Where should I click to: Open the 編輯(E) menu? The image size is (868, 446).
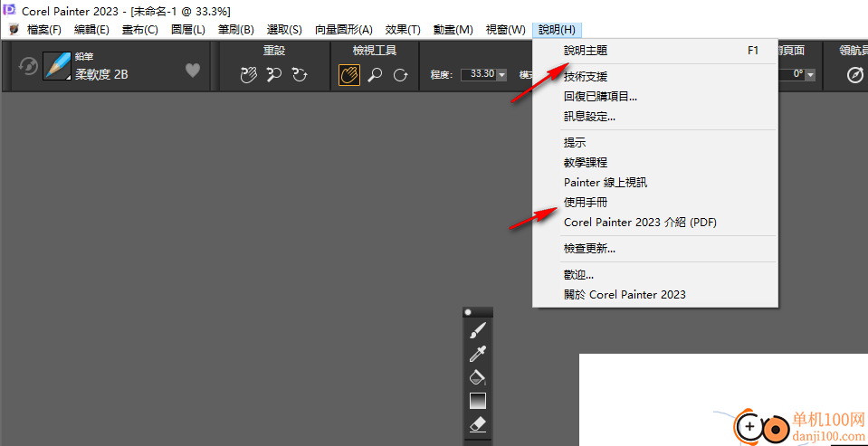tap(92, 30)
